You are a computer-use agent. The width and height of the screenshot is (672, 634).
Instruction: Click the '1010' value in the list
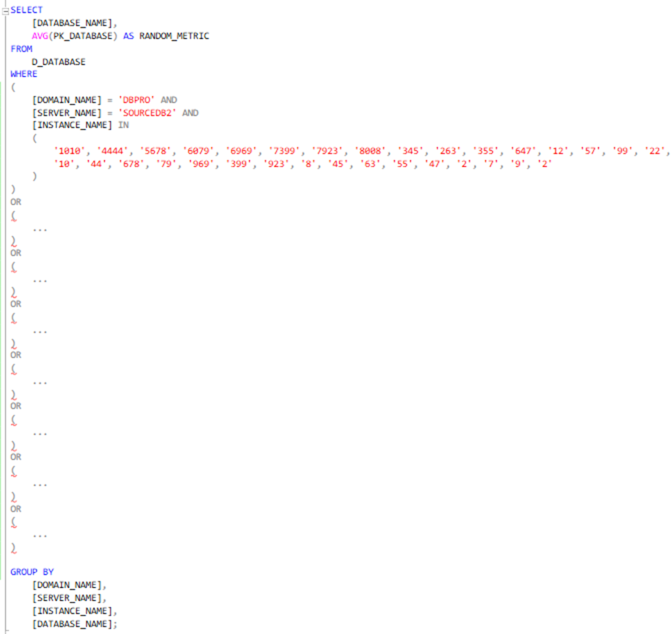tap(69, 151)
